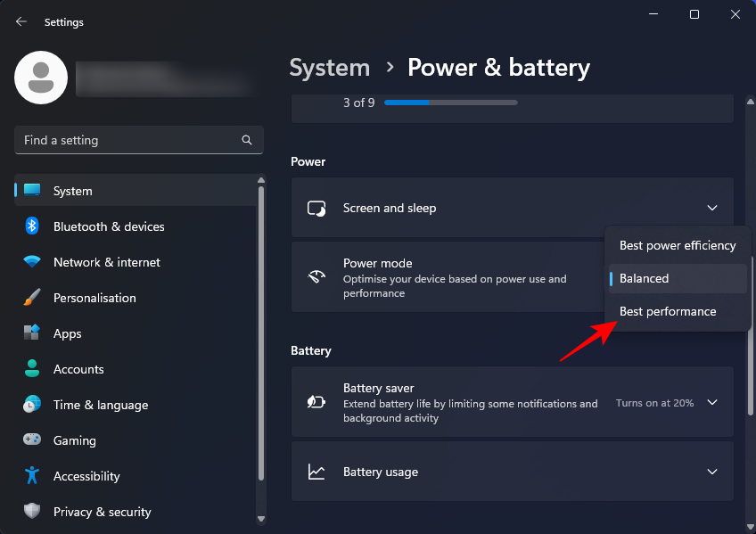Select the Gaming controller icon
Screen dimensions: 756x534
point(29,440)
